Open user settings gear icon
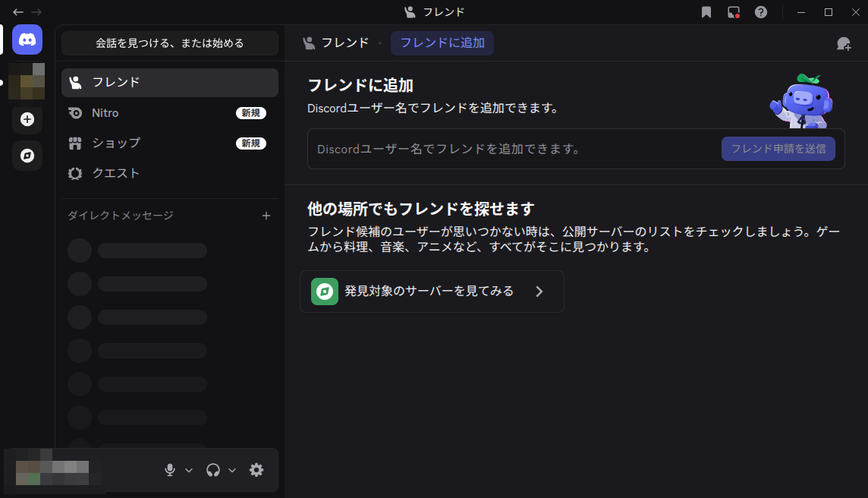The height and width of the screenshot is (498, 868). 256,471
